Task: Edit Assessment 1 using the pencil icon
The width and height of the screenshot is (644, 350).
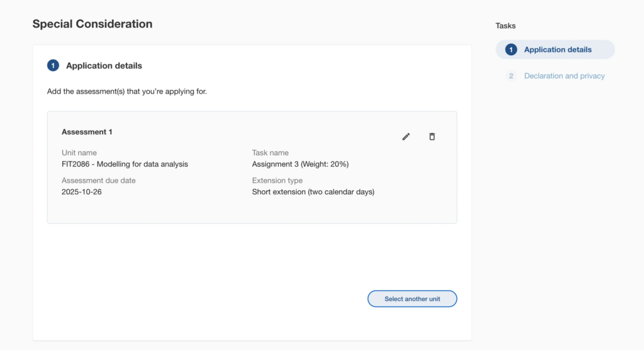Action: click(x=406, y=136)
